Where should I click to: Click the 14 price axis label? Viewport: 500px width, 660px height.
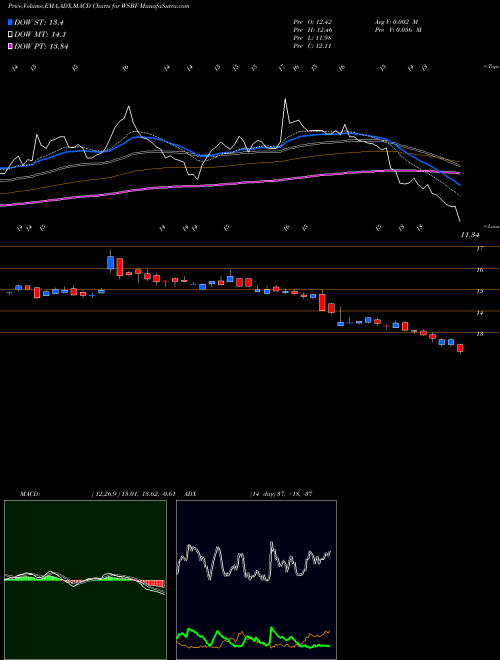coord(479,313)
